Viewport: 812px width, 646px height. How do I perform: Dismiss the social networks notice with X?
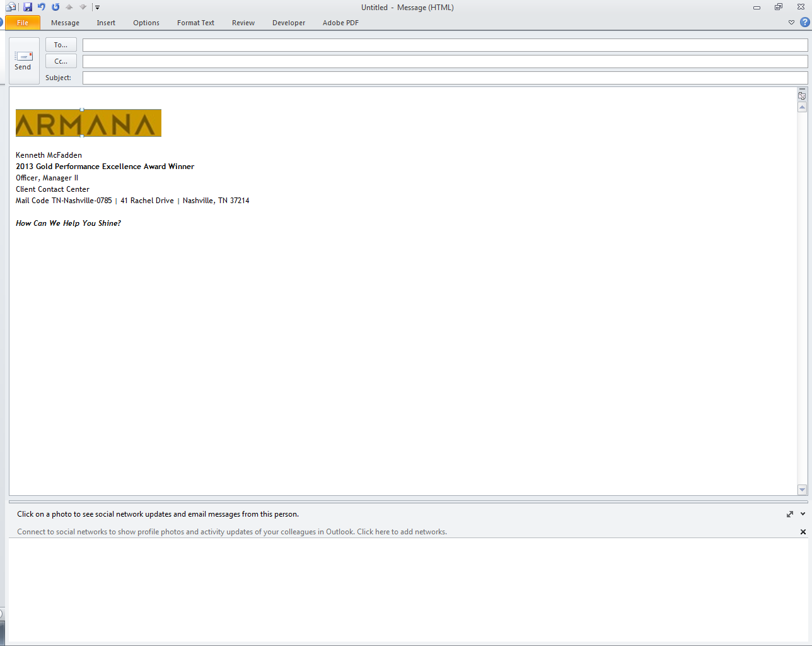coord(803,532)
